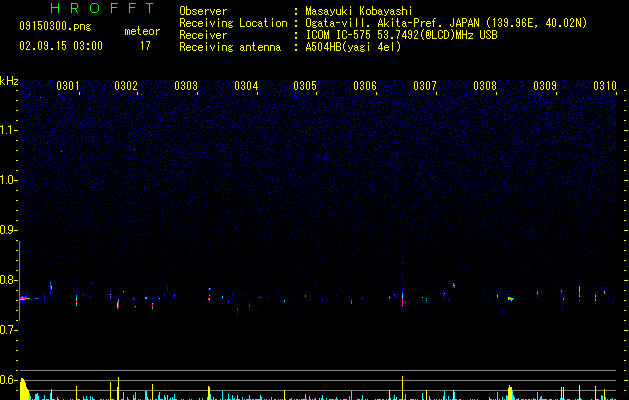The height and width of the screenshot is (400, 629).
Task: Click the meteor echo between 0308 and 0309
Action: tap(510, 298)
